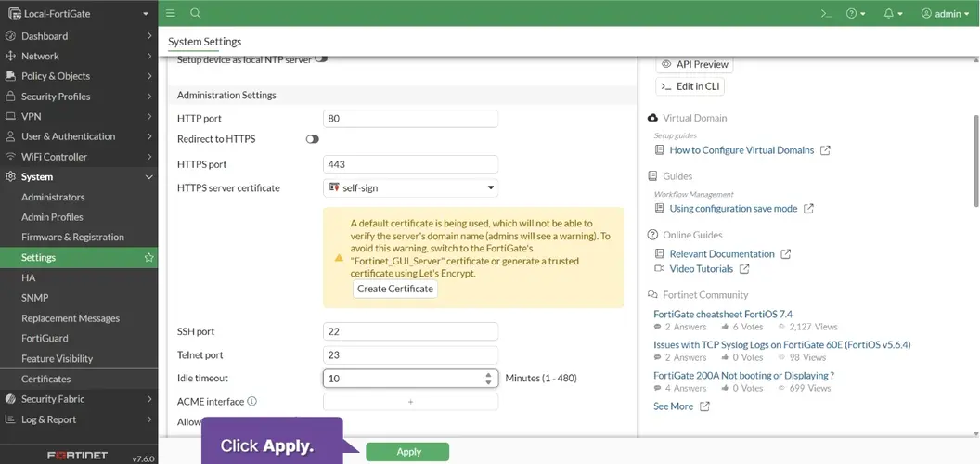Click the HTTPS port input field
Image resolution: width=980 pixels, height=464 pixels.
point(410,164)
